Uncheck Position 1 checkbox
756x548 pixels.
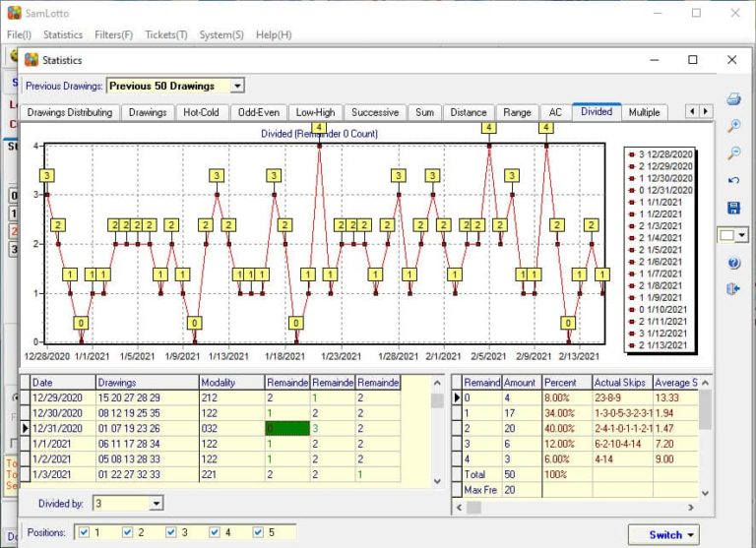coord(82,532)
